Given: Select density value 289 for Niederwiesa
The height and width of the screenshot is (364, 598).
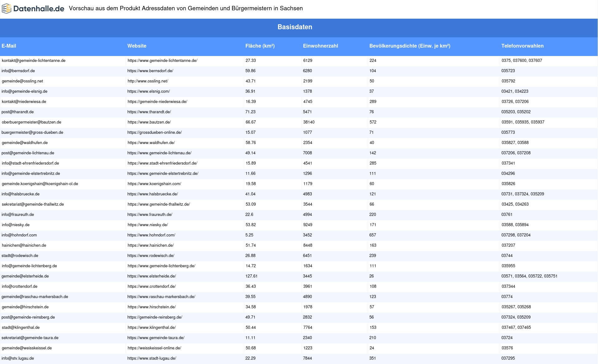Looking at the screenshot, I should pos(373,102).
